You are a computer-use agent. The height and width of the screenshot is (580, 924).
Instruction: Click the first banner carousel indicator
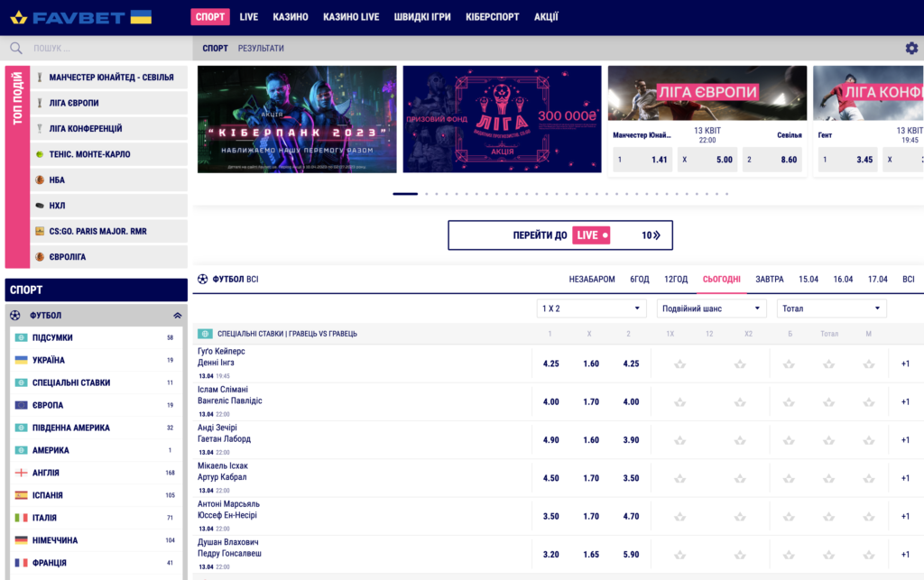click(405, 194)
